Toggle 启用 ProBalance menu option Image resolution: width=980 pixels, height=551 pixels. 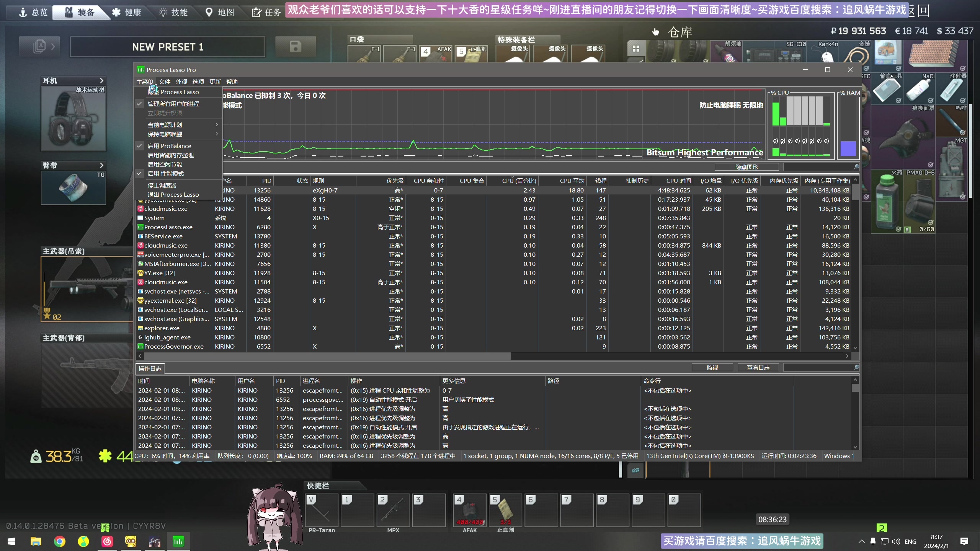tap(178, 146)
